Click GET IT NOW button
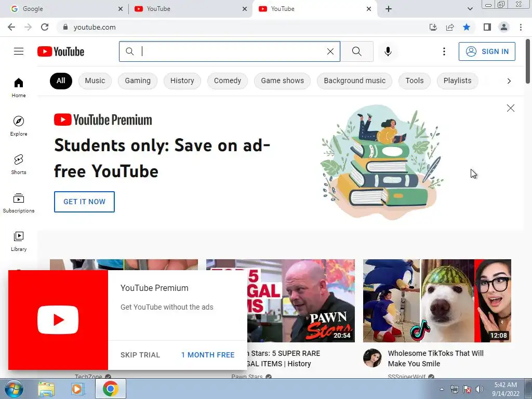The height and width of the screenshot is (399, 532). point(84,202)
